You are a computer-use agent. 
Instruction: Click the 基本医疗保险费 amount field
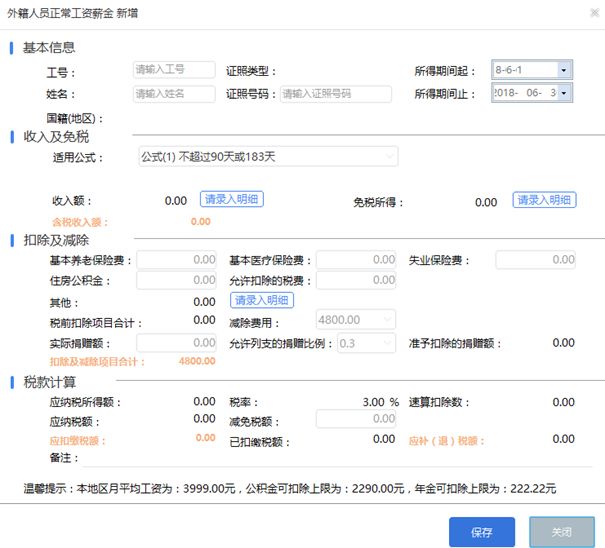(356, 260)
